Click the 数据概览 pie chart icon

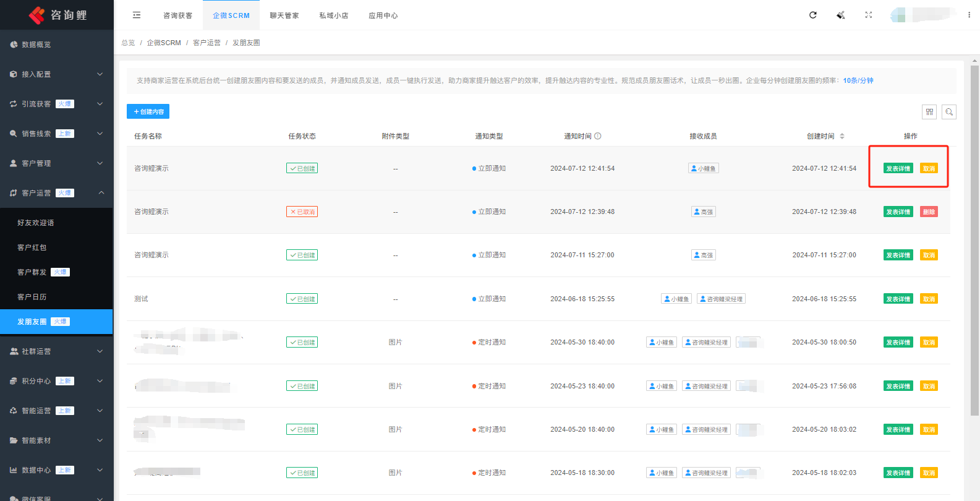[x=14, y=45]
